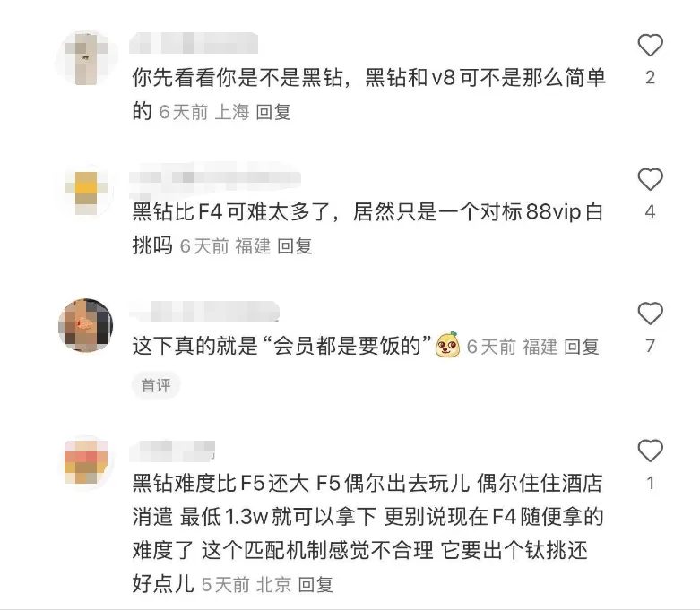Screen dimensions: 700x610
Task: Open the blurred username of fourth commenter
Action: 172,450
